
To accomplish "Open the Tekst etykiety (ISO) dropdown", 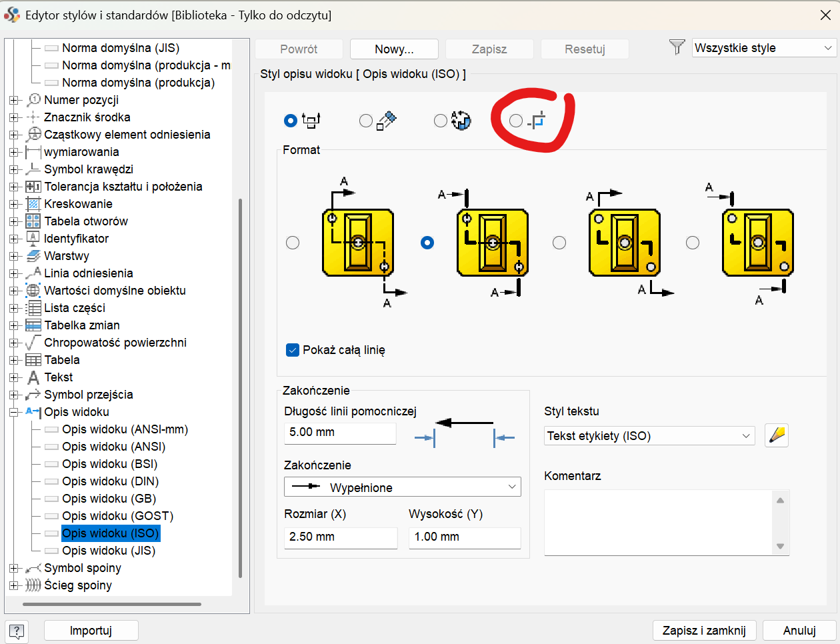I will 649,436.
